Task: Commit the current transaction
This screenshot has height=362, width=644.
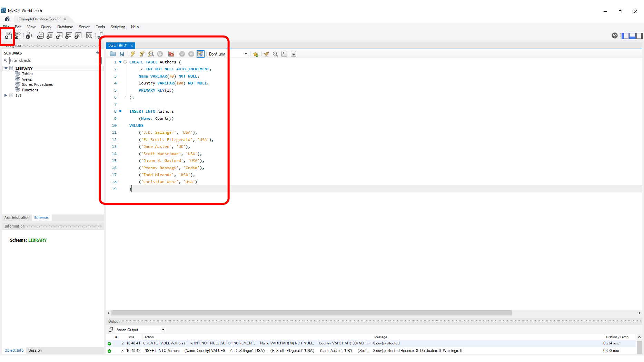Action: click(x=182, y=54)
